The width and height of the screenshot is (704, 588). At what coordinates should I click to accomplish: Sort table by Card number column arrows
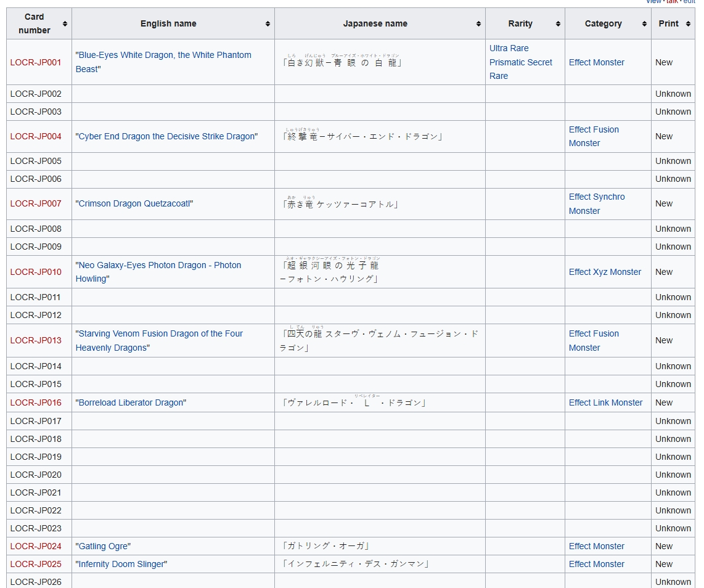(x=65, y=24)
